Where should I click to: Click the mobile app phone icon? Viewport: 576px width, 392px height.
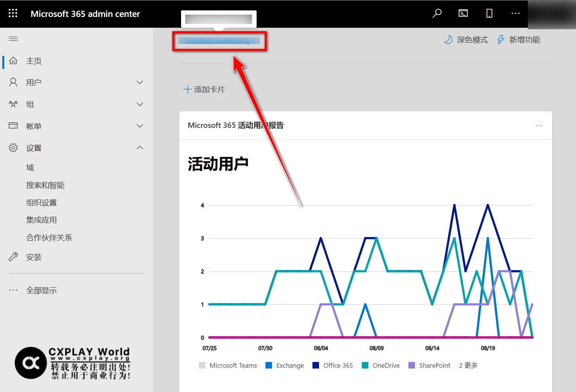(489, 13)
